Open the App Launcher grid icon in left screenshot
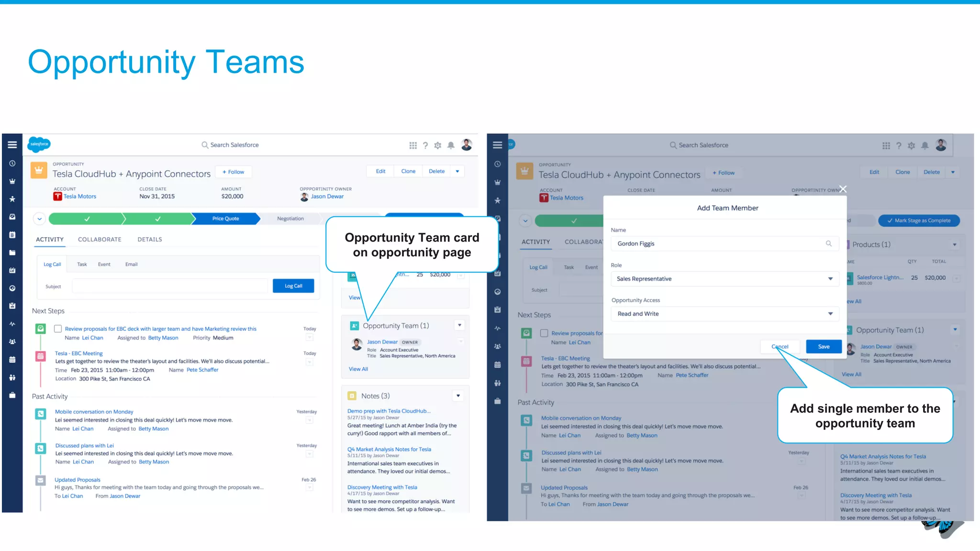The image size is (980, 551). (x=413, y=145)
